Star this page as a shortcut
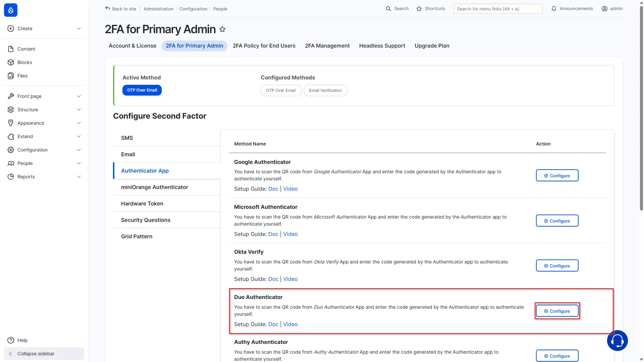 (x=222, y=29)
